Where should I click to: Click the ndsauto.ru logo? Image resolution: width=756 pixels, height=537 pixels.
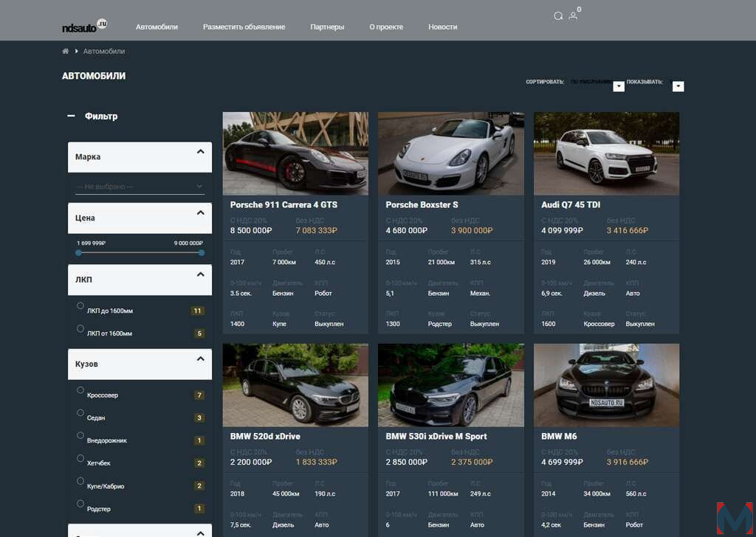point(85,26)
